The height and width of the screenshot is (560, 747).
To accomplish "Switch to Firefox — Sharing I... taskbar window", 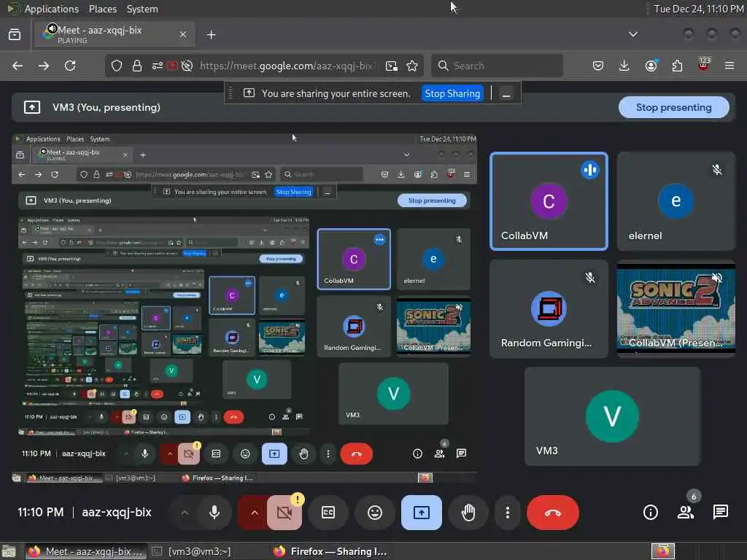I will click(x=330, y=551).
